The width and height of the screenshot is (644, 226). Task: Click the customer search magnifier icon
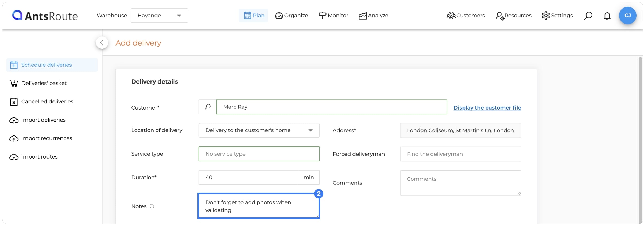208,107
